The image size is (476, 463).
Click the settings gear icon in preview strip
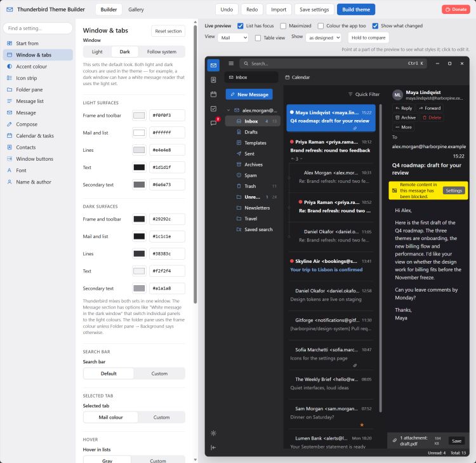[213, 433]
